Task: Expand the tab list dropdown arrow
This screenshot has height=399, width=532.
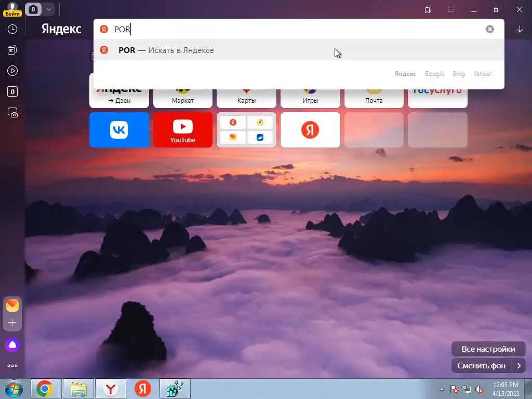Action: pos(48,9)
